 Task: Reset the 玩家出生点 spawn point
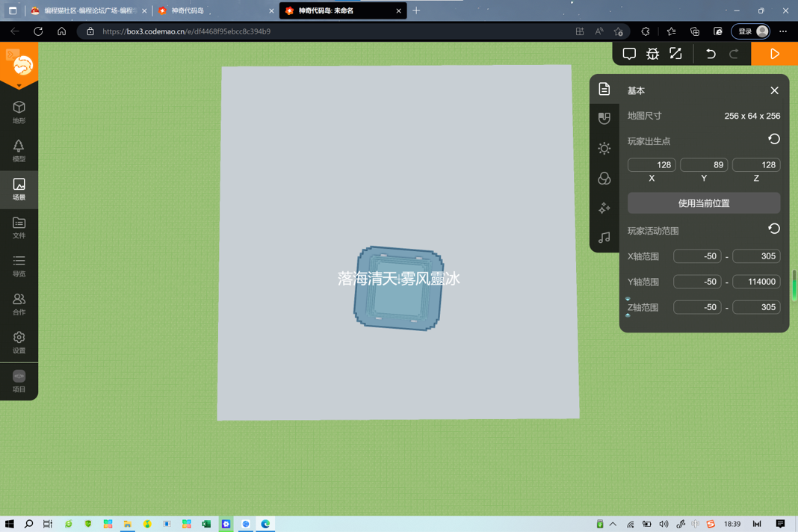click(773, 140)
